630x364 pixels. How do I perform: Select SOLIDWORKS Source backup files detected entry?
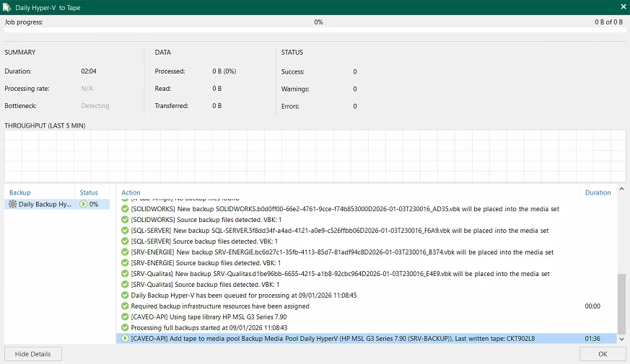367,220
